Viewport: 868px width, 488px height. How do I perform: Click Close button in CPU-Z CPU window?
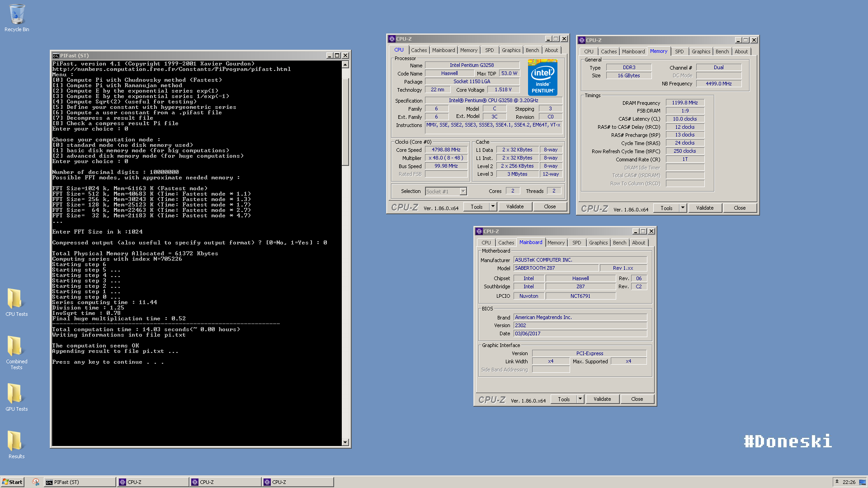tap(550, 206)
